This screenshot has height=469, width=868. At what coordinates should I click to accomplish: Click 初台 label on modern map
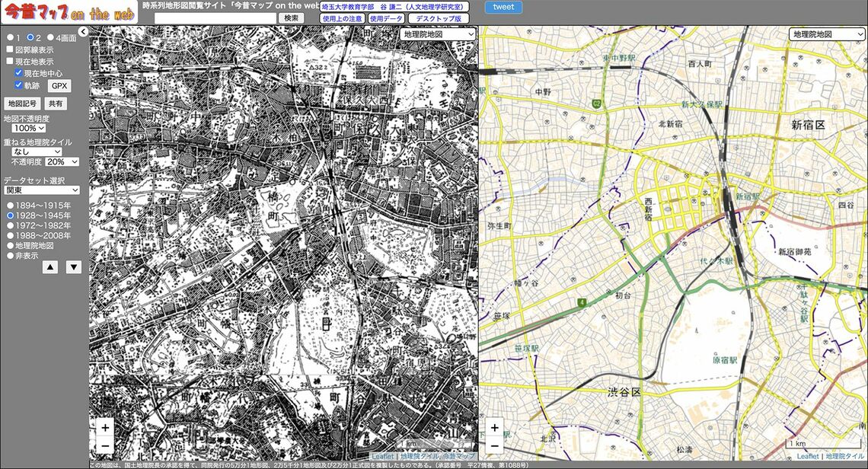pos(623,295)
